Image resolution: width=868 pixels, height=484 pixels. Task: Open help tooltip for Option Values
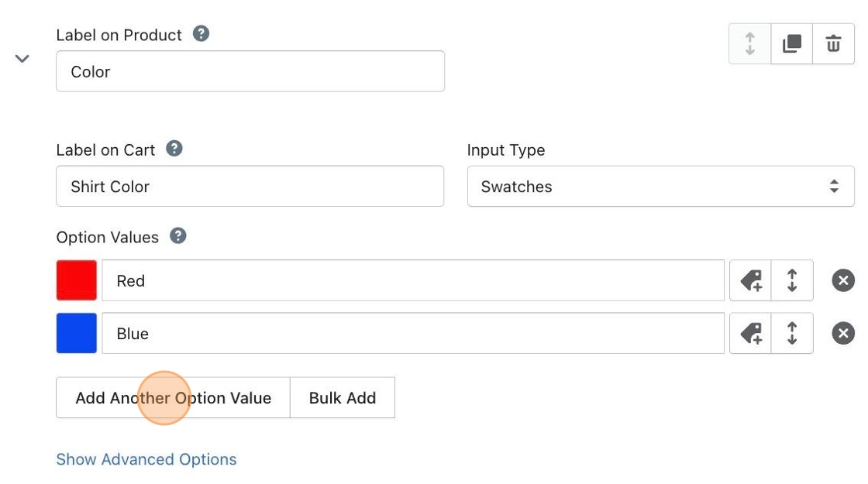click(x=178, y=236)
